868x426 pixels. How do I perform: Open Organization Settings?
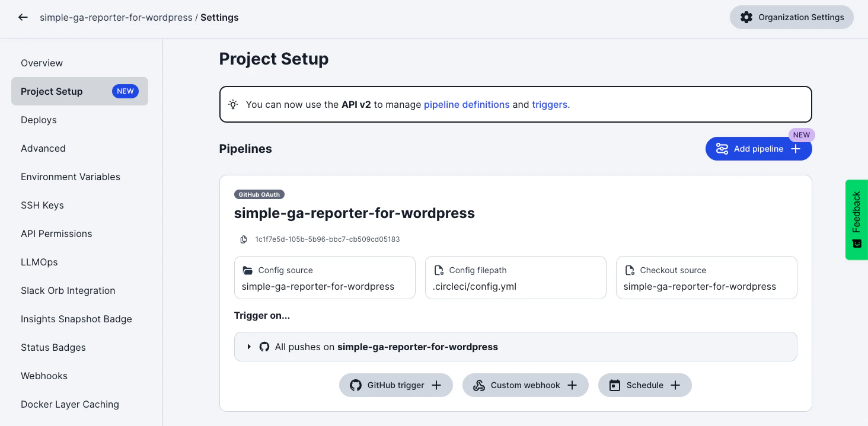(x=792, y=17)
